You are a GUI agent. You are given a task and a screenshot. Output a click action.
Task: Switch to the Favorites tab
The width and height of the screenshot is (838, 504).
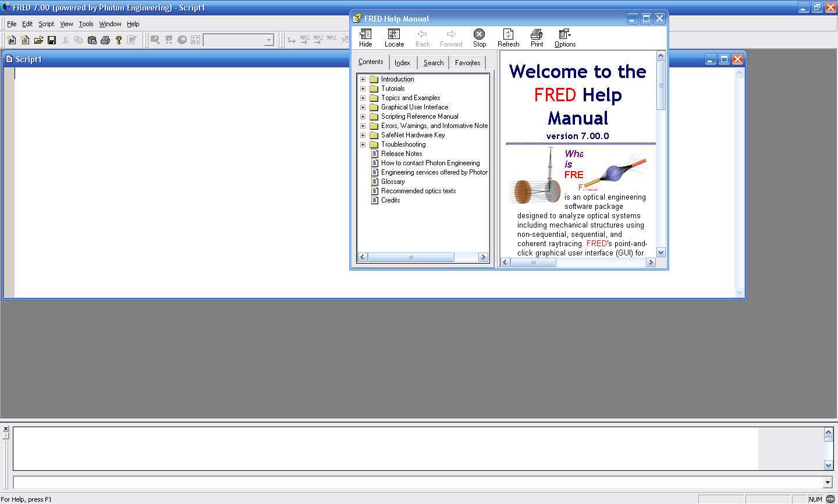pos(468,63)
